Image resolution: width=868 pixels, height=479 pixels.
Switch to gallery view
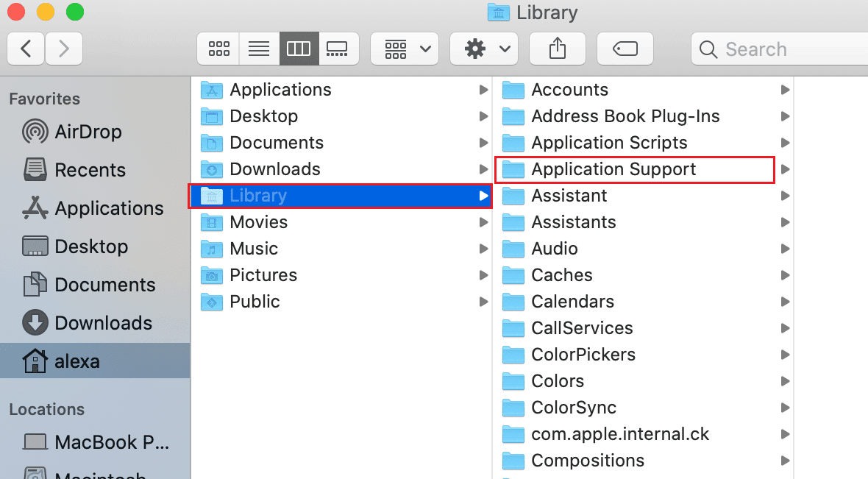click(338, 49)
